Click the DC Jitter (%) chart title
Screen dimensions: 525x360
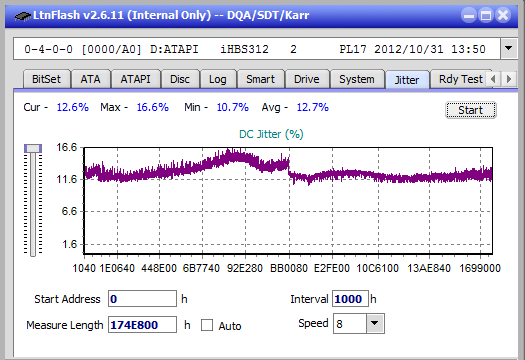click(x=271, y=134)
